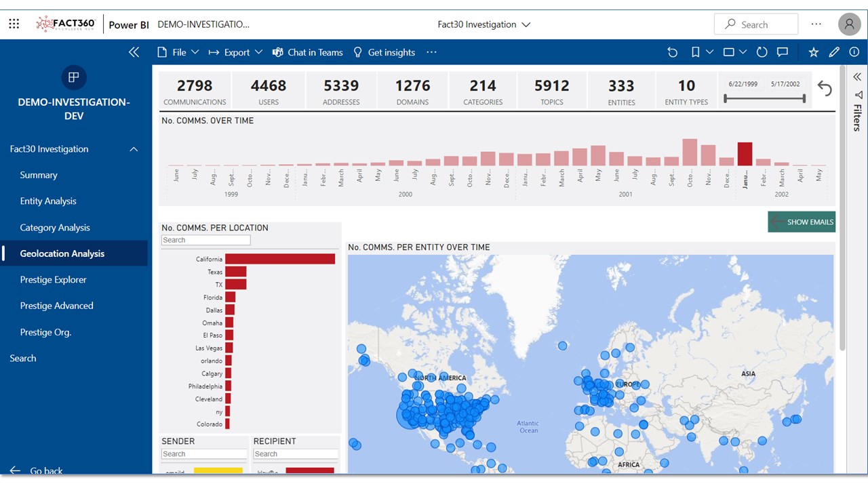Collapse the navigation pane double-chevron
The width and height of the screenshot is (868, 488).
coord(134,52)
